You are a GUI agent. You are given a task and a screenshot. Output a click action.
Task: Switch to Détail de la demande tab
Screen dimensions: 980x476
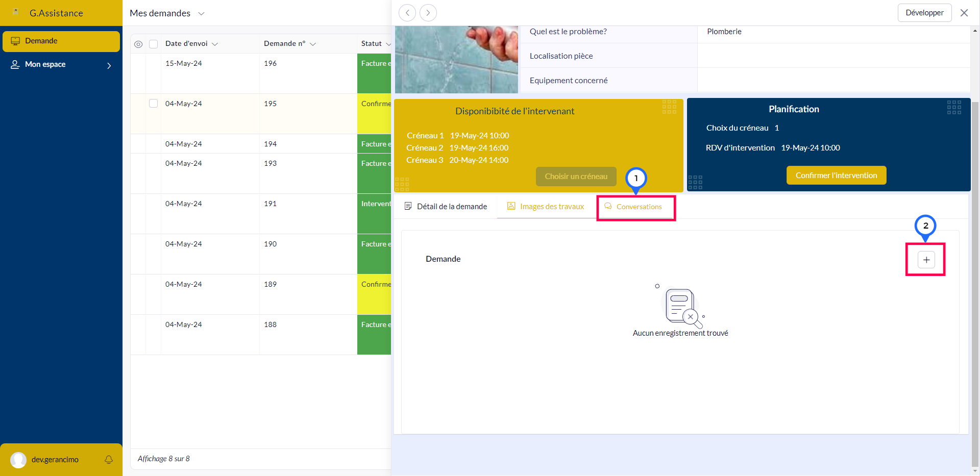click(x=446, y=207)
